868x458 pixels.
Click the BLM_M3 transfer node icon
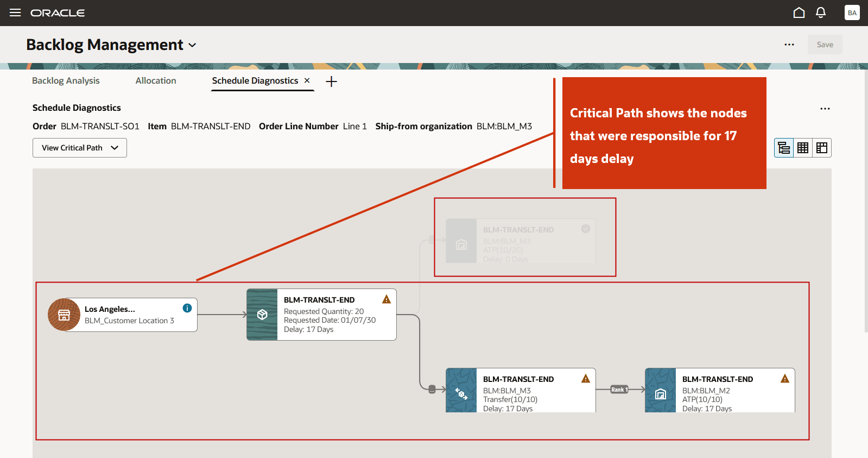pyautogui.click(x=461, y=393)
